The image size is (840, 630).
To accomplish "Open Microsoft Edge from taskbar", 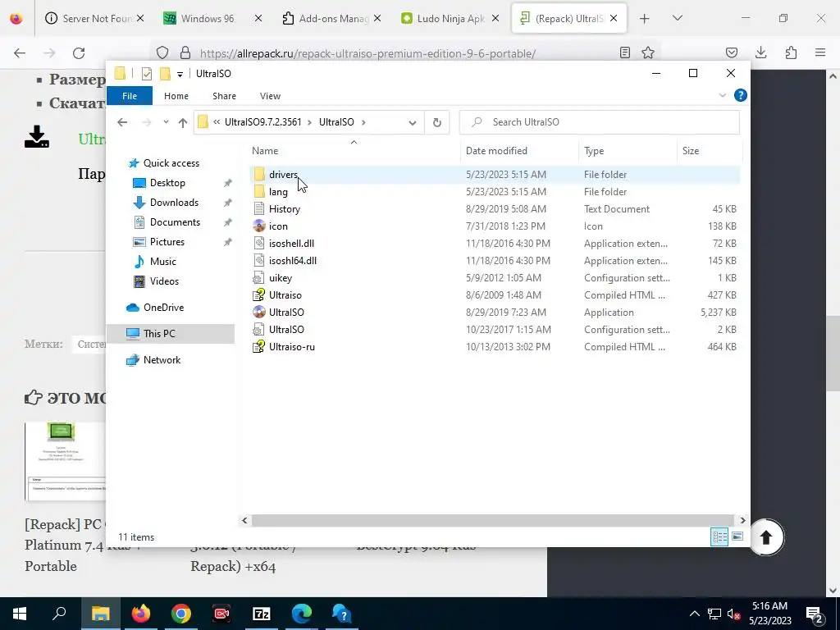I will click(x=302, y=614).
